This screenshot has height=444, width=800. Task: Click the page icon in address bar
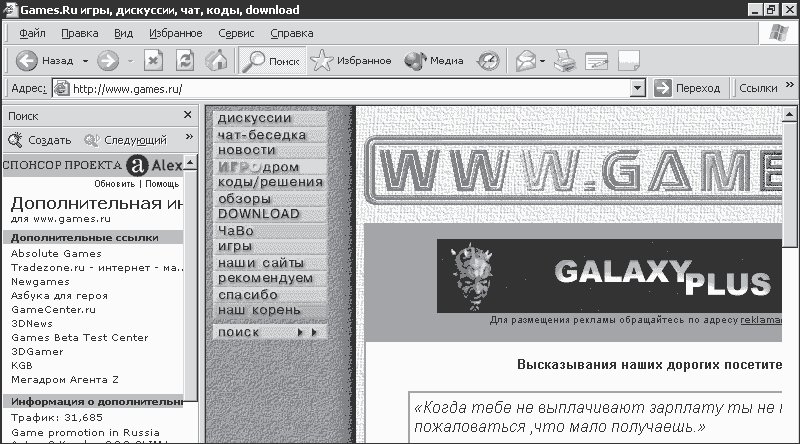click(62, 88)
